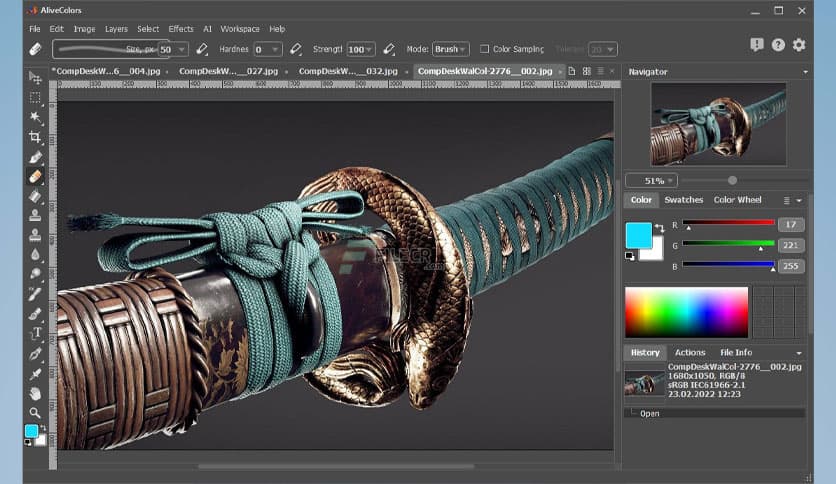836x484 pixels.
Task: Select the Color Brush tool in toolbox
Action: pyautogui.click(x=35, y=157)
